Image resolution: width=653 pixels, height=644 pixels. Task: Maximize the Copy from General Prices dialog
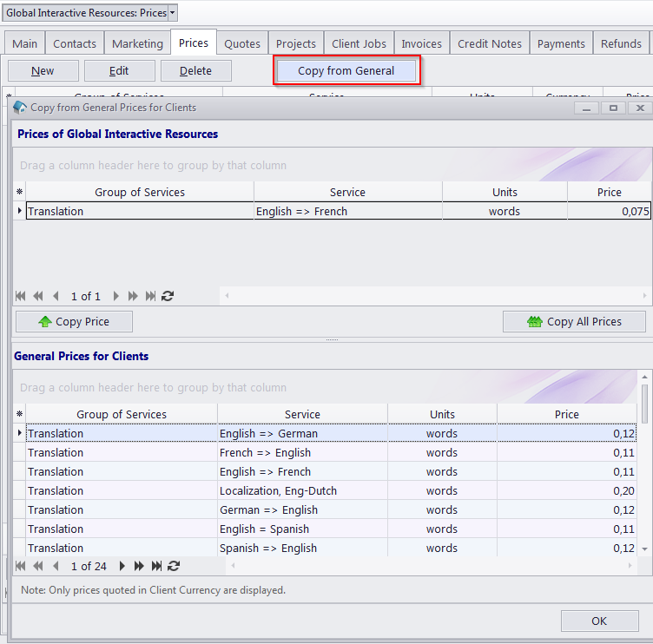pyautogui.click(x=613, y=108)
